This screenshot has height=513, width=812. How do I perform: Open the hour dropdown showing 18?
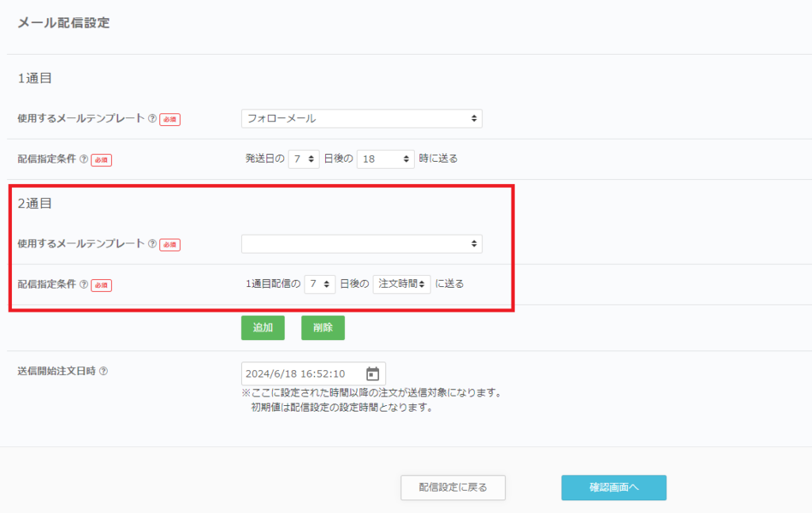(x=385, y=159)
